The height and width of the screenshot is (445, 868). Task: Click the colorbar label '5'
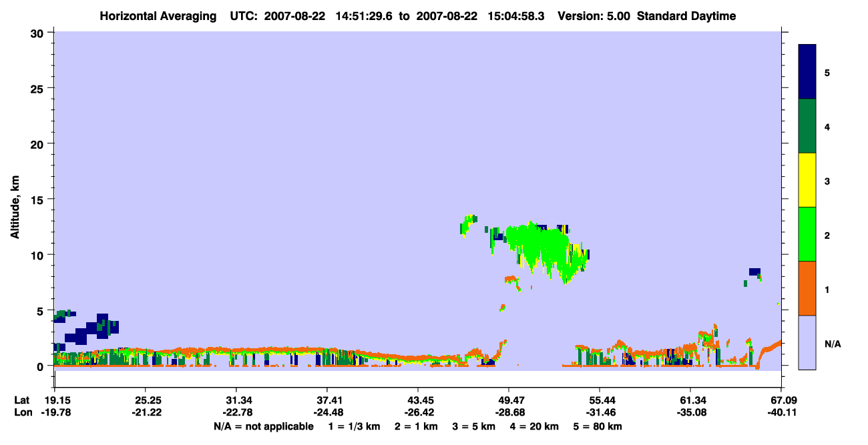point(827,72)
